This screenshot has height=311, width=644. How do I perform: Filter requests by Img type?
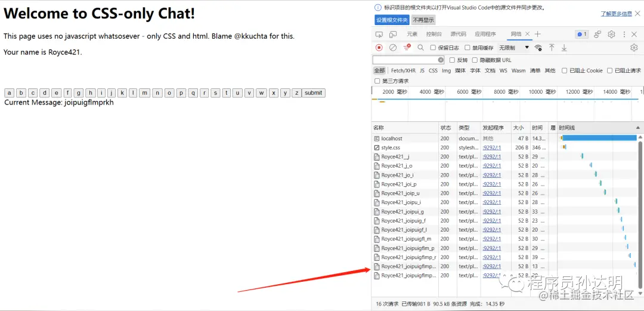point(446,71)
